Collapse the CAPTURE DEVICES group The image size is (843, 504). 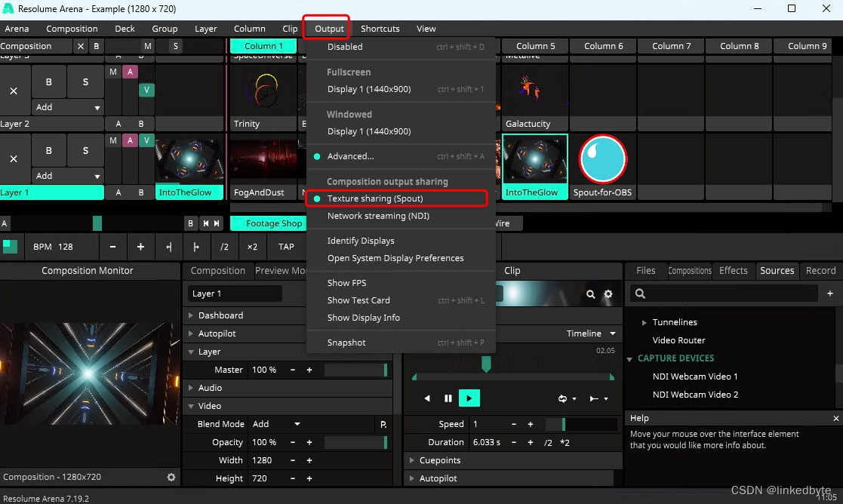point(629,358)
